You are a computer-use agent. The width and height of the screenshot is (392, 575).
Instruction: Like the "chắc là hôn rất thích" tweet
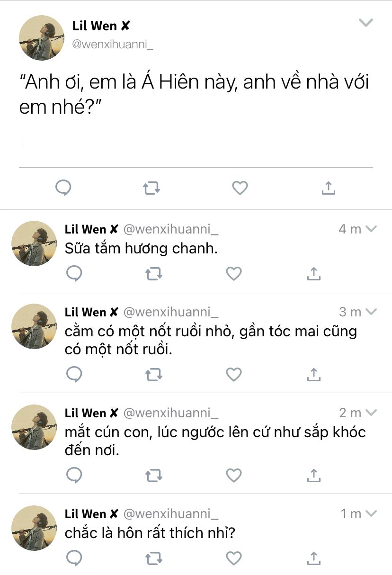pyautogui.click(x=233, y=557)
